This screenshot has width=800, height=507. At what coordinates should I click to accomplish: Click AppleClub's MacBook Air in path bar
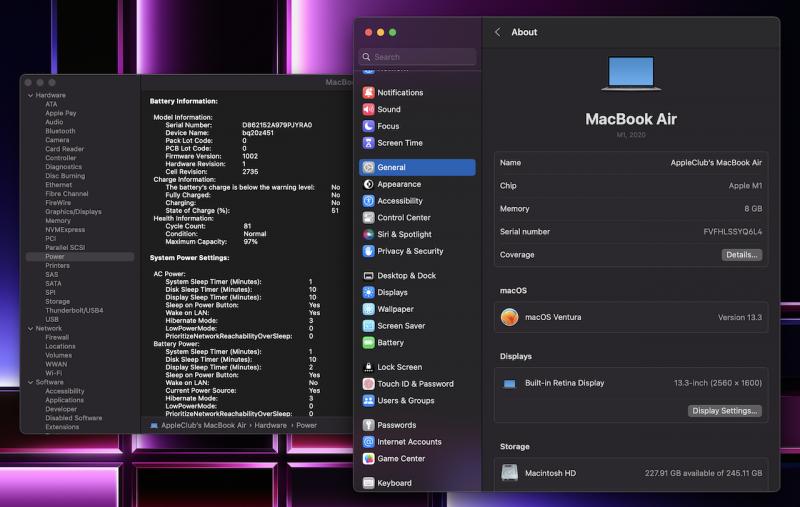click(204, 425)
